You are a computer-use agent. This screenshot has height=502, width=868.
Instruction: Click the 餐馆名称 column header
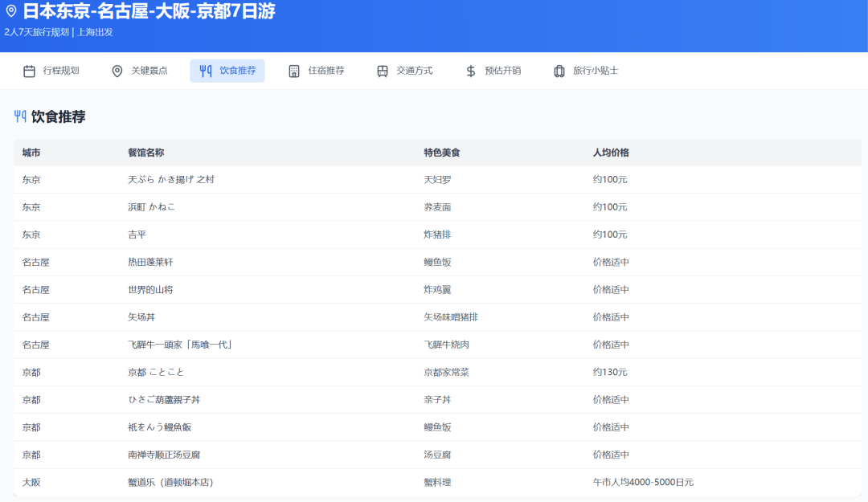tap(146, 153)
